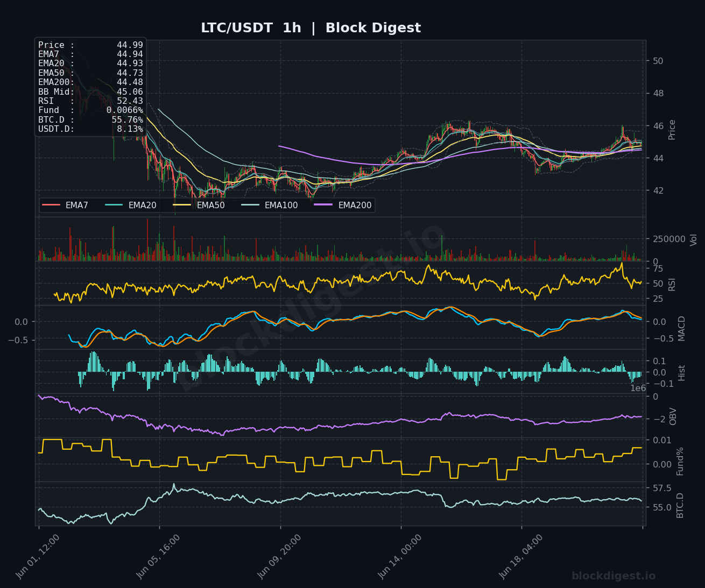Click the BTC.D axis label on right
Viewport: 705px width, 588px height.
[680, 505]
